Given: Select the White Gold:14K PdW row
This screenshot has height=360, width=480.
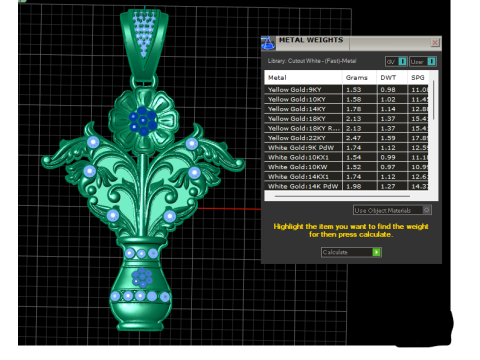Looking at the screenshot, I should [x=346, y=186].
